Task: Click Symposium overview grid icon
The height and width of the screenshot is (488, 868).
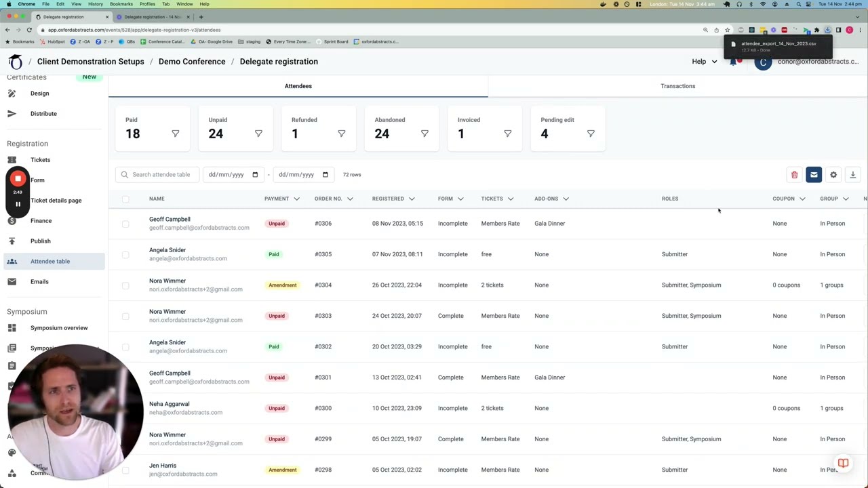Action: (12, 328)
